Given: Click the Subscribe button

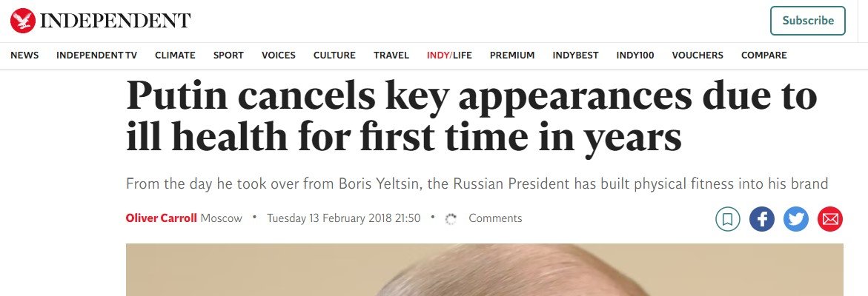Looking at the screenshot, I should tap(807, 21).
